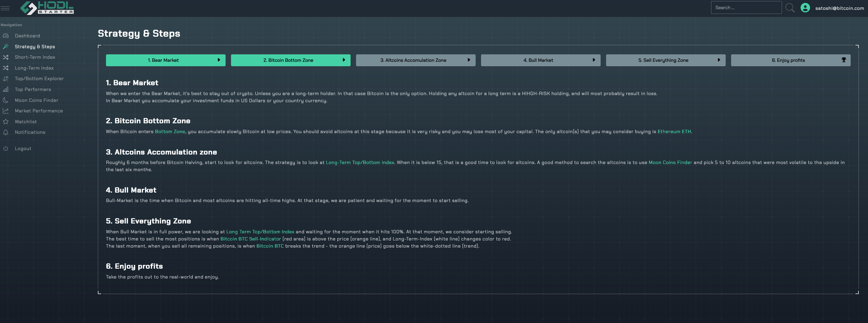
Task: Follow the Ethereum ETH link
Action: pyautogui.click(x=674, y=131)
